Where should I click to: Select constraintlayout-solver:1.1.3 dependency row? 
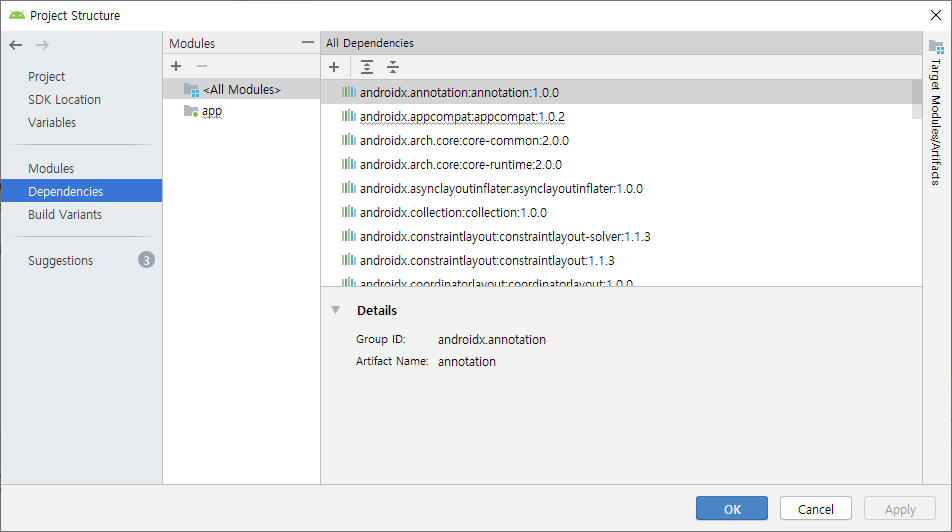coord(616,236)
